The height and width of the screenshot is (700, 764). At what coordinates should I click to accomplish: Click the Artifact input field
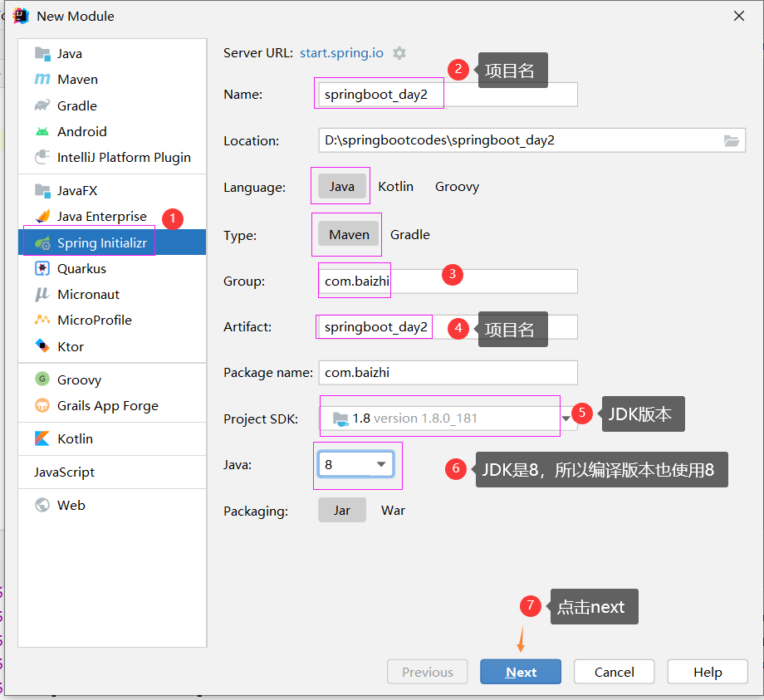[448, 327]
